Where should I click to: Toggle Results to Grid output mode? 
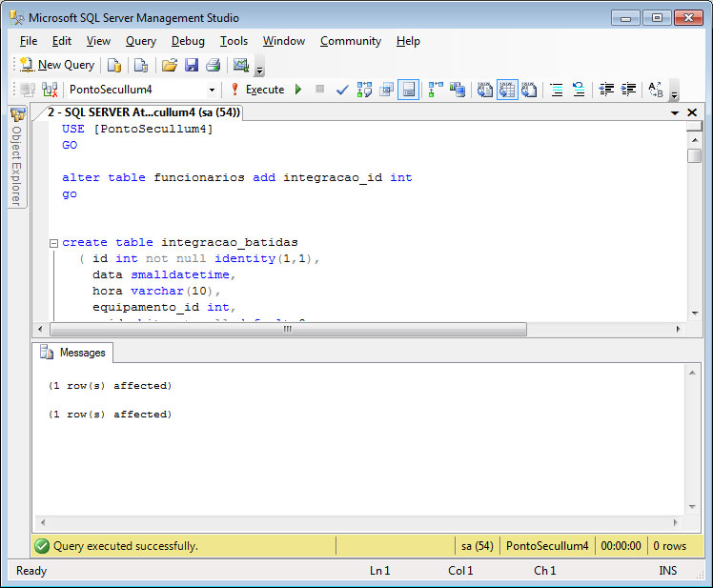[x=506, y=90]
